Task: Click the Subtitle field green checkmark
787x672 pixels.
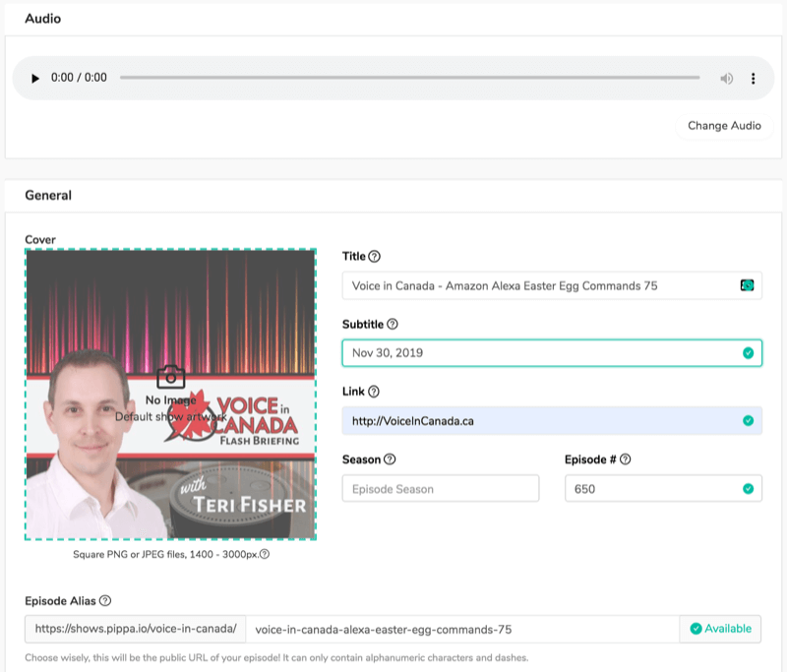Action: [748, 353]
